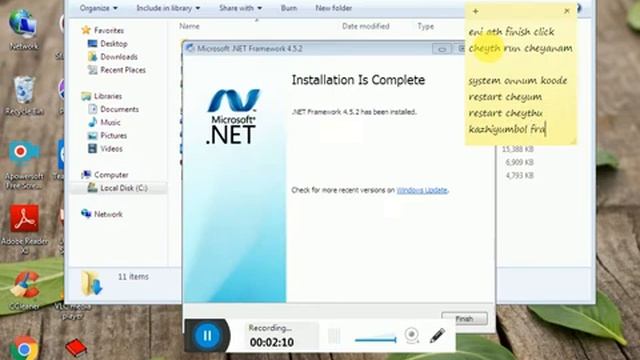The height and width of the screenshot is (360, 640).
Task: Adjust the recorder volume slider
Action: tap(376, 339)
